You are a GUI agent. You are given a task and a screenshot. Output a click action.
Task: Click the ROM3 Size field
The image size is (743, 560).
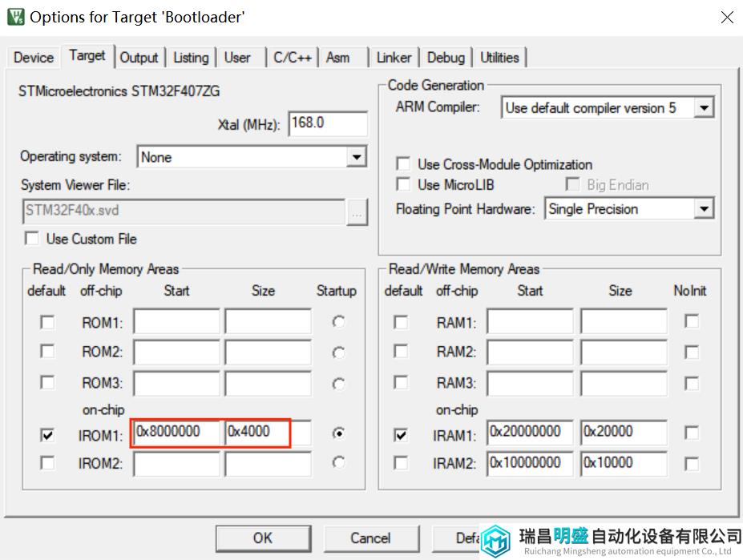(269, 383)
